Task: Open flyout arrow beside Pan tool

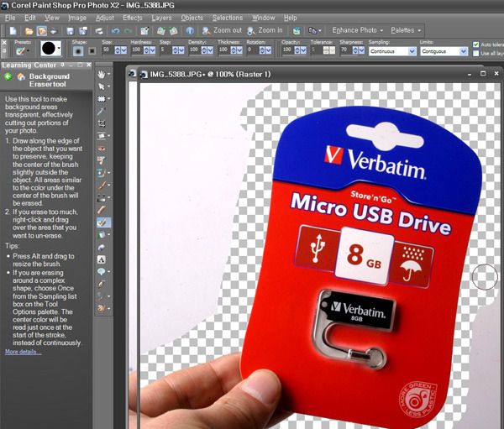Action: coord(109,74)
